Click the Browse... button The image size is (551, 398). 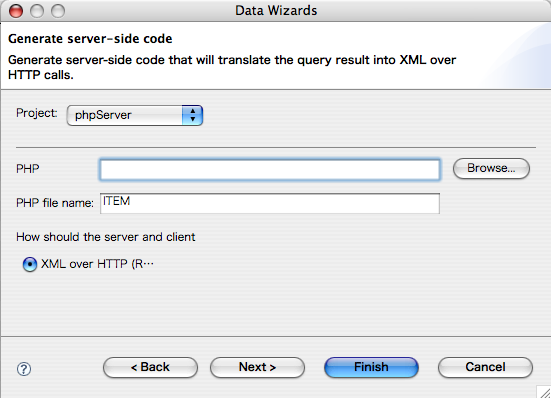[491, 168]
